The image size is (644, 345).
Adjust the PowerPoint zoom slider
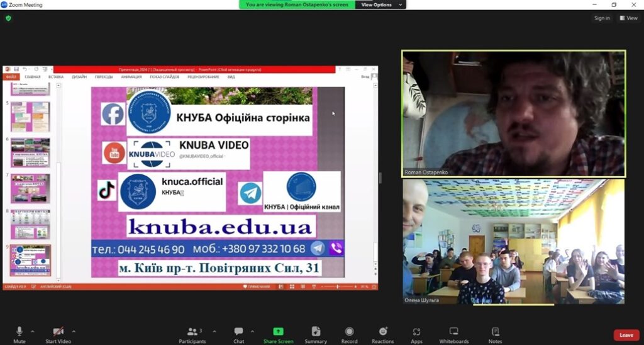(338, 286)
